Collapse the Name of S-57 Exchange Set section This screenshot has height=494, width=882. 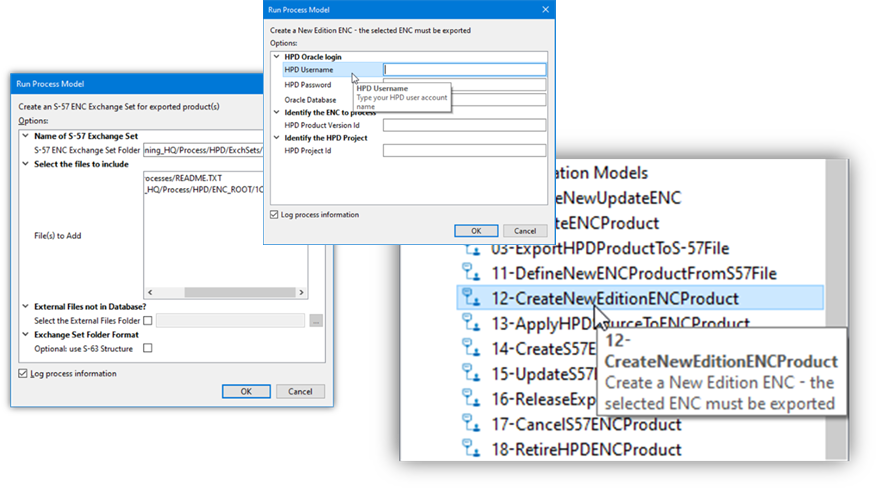pyautogui.click(x=25, y=136)
